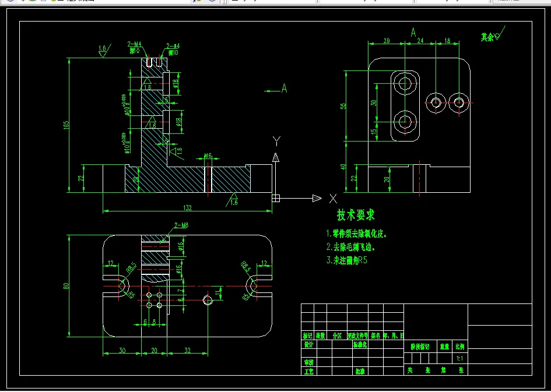
Task: Select note 2.去除毛刺飞边
Action: pyautogui.click(x=350, y=247)
